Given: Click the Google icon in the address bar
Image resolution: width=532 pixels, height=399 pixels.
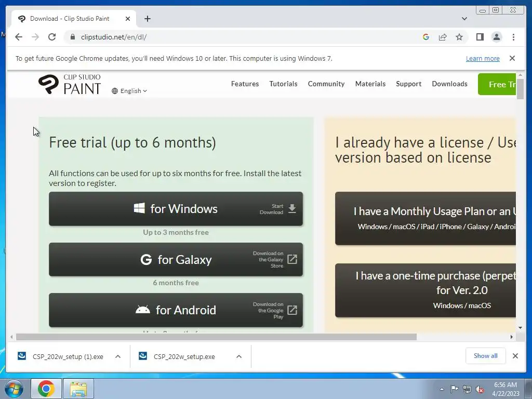Looking at the screenshot, I should pyautogui.click(x=426, y=37).
